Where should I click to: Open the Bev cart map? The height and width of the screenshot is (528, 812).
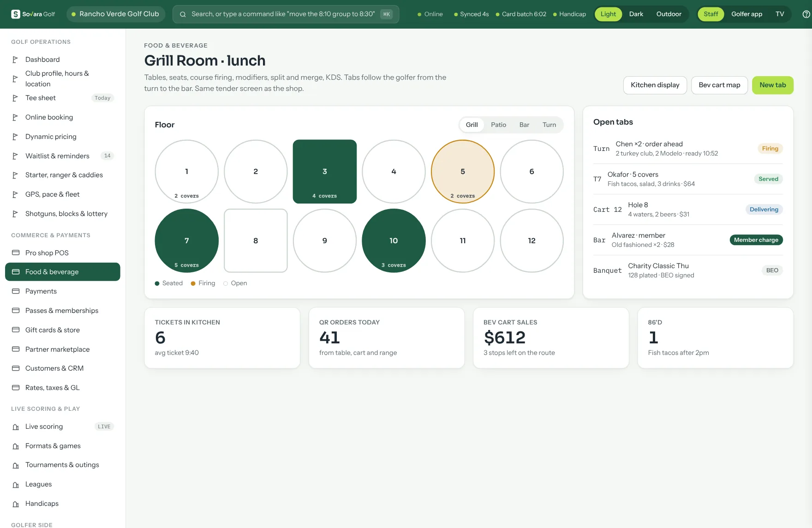[x=719, y=85]
